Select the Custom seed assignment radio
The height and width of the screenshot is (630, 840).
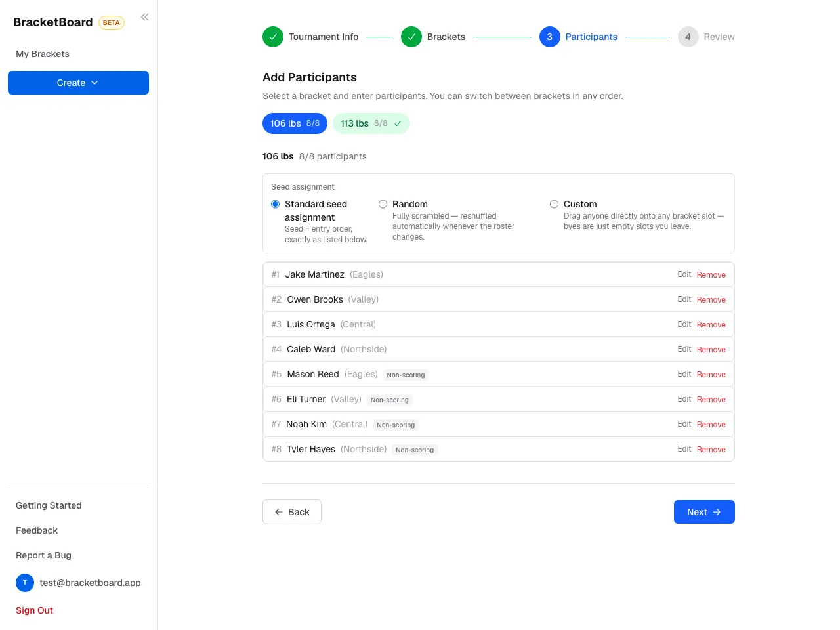click(554, 204)
